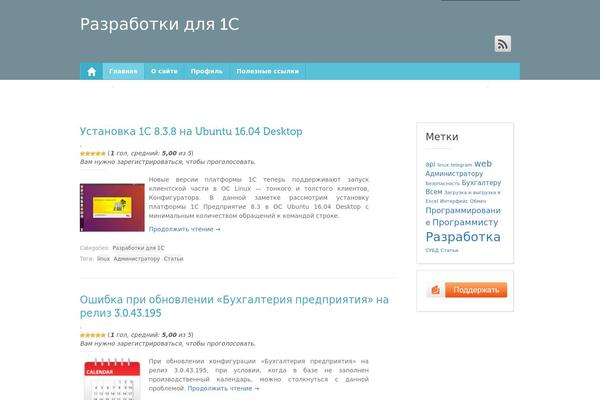
Task: Open the calendar thumbnail image
Action: [x=112, y=379]
